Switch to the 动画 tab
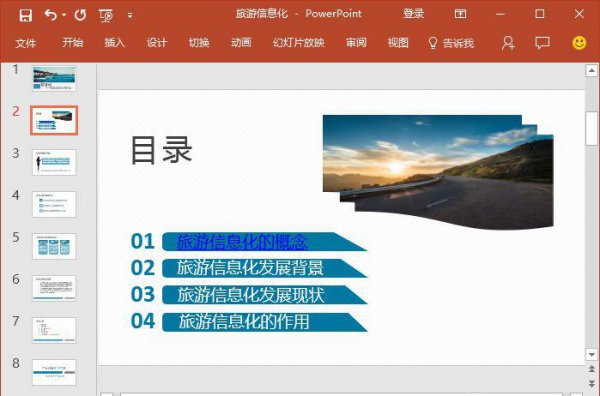This screenshot has height=396, width=600. click(241, 42)
